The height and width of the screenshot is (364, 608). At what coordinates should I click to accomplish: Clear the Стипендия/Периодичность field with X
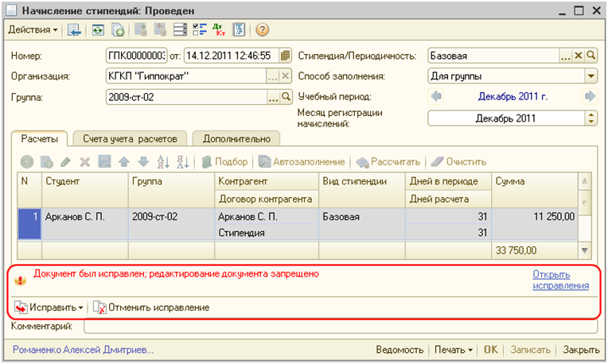(579, 56)
